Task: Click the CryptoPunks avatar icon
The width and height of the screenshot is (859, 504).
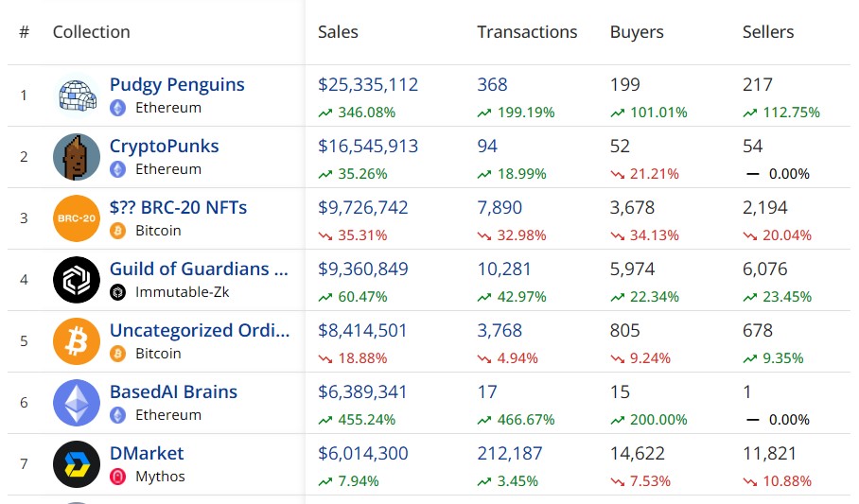Action: click(77, 157)
